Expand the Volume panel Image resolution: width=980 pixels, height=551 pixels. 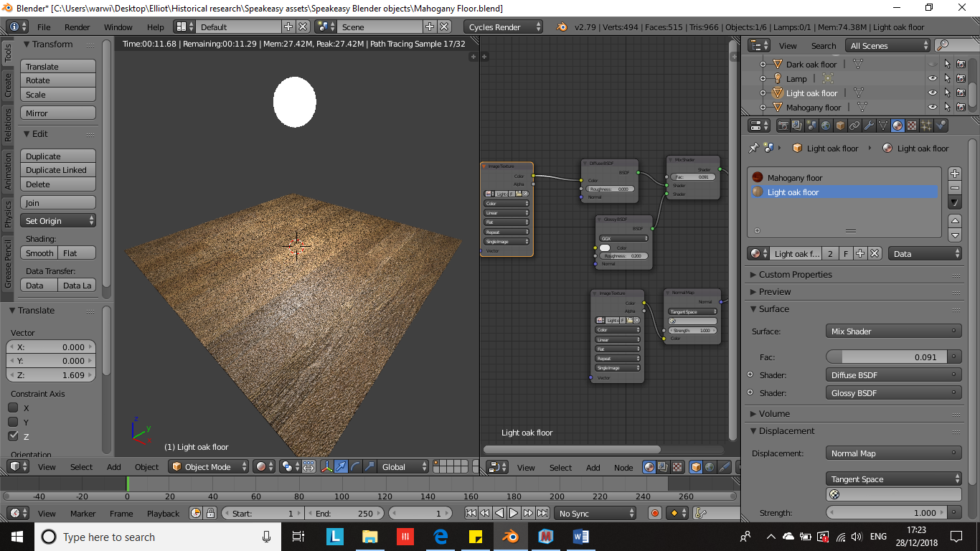pyautogui.click(x=774, y=414)
